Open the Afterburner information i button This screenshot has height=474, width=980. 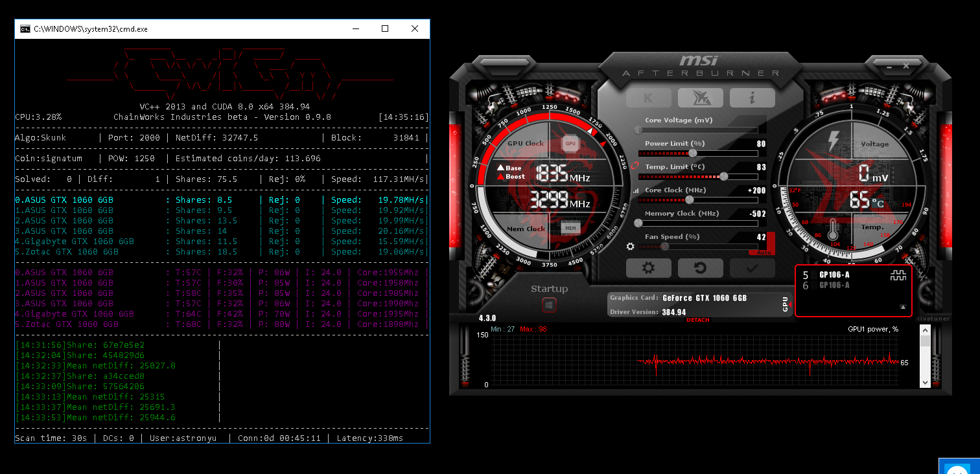click(752, 98)
